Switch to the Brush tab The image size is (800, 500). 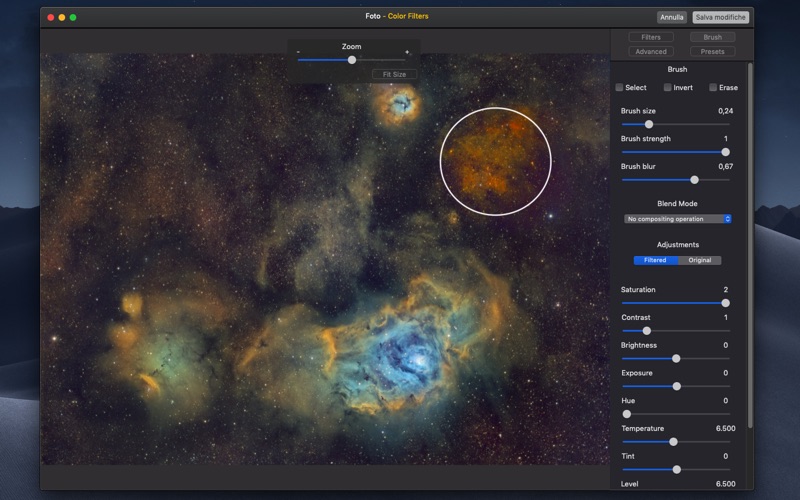(x=712, y=37)
